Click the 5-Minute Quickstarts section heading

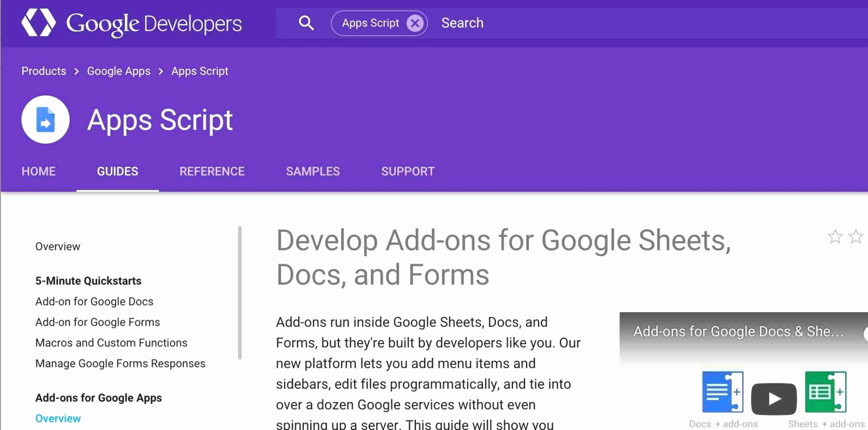click(88, 281)
